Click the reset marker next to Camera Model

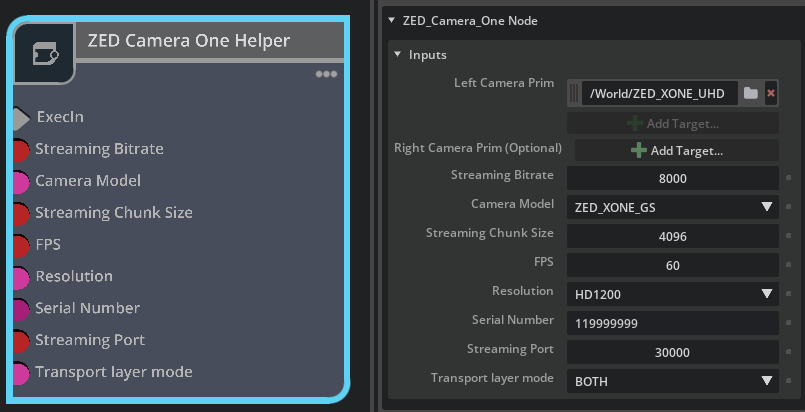coord(789,207)
